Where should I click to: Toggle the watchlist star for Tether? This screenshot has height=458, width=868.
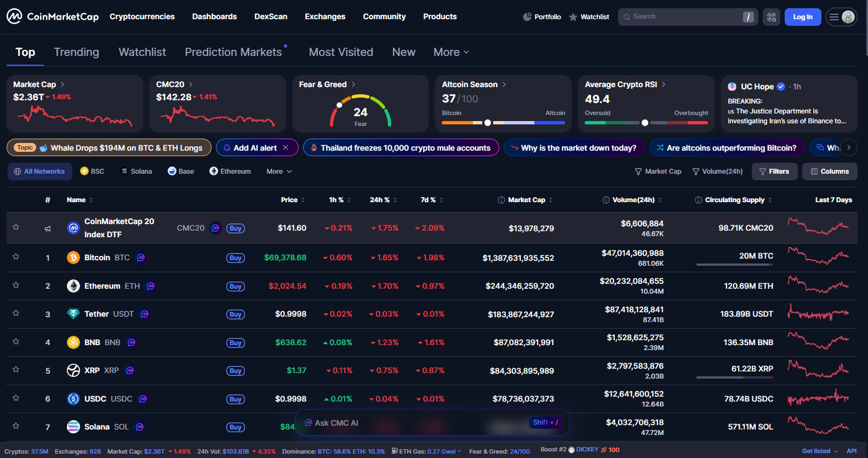(x=16, y=313)
